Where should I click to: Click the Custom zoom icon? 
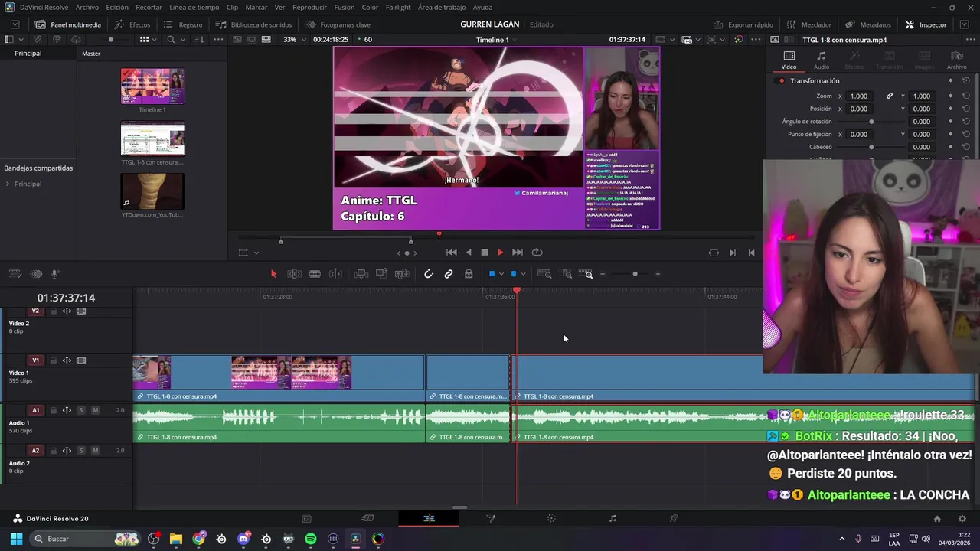(586, 274)
